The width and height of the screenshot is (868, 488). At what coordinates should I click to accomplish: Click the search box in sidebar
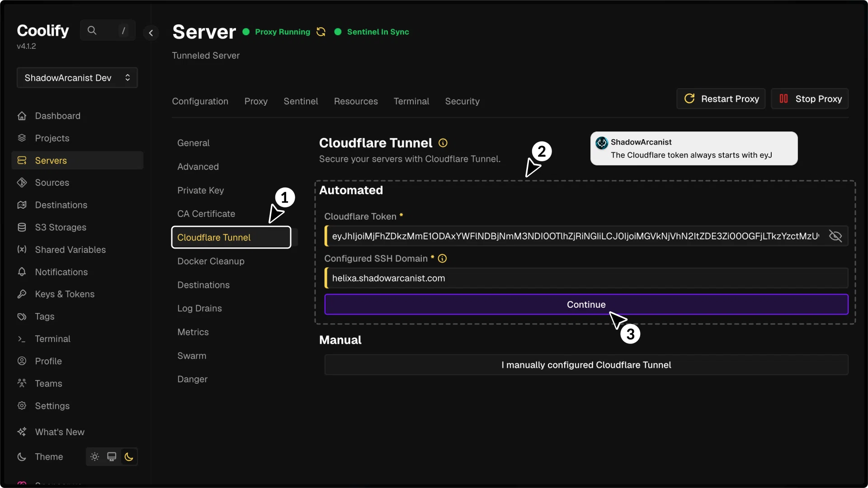(x=108, y=30)
